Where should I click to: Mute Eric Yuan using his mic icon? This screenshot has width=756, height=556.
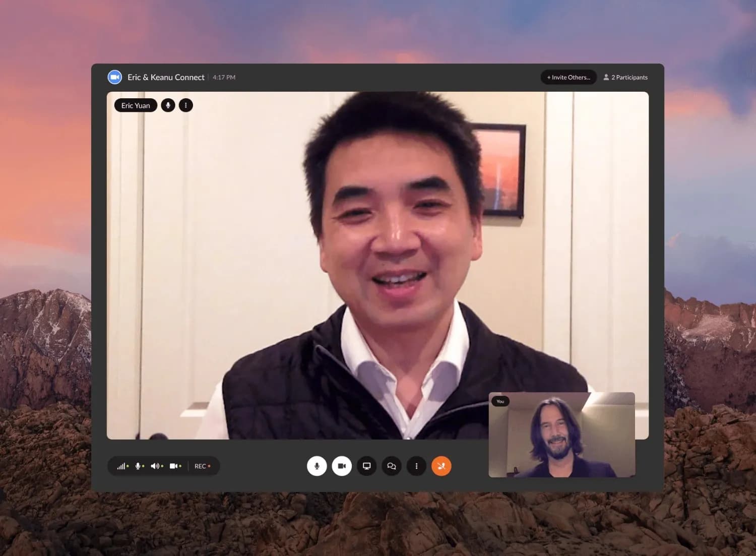[168, 105]
